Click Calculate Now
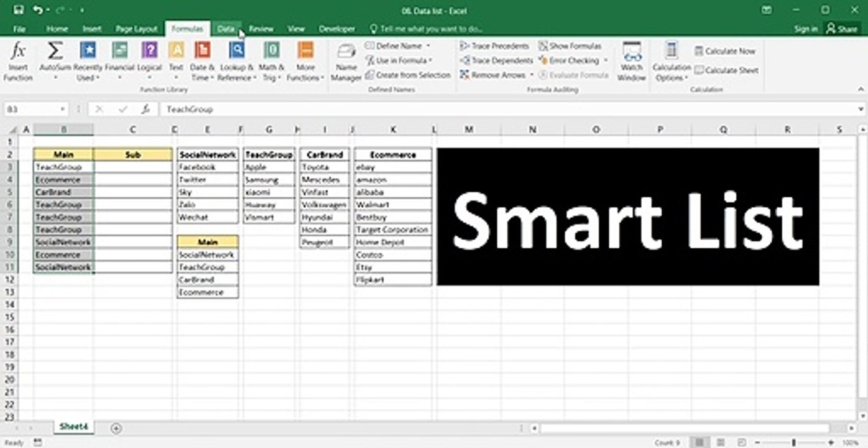This screenshot has width=868, height=448. point(725,51)
